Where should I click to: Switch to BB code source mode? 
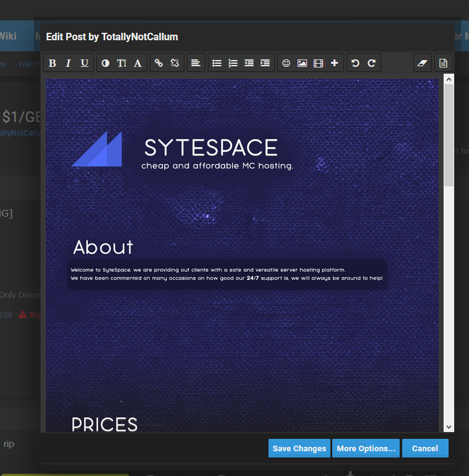click(443, 63)
